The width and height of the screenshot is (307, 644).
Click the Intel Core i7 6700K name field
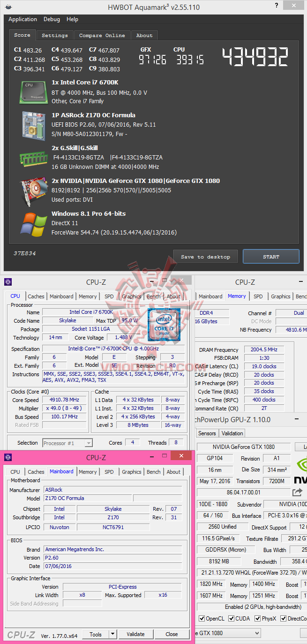click(94, 312)
